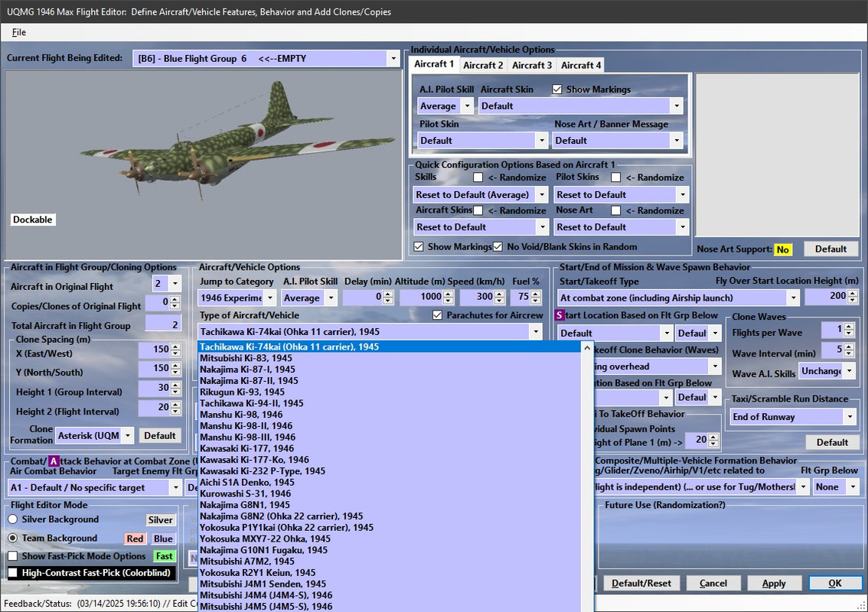This screenshot has height=612, width=868.
Task: Select Nakajima Ki-87-I, 1945 from list
Action: point(389,369)
